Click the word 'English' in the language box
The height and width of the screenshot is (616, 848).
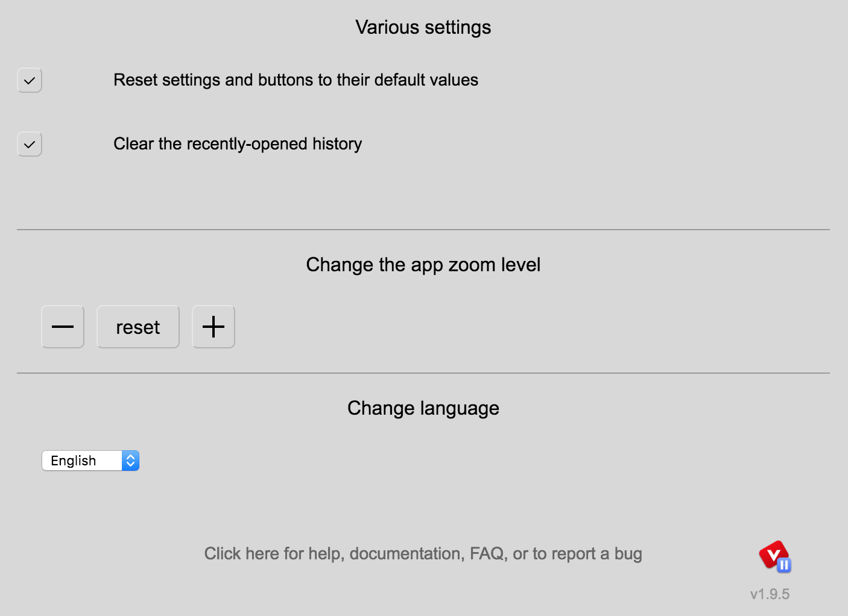pos(74,461)
